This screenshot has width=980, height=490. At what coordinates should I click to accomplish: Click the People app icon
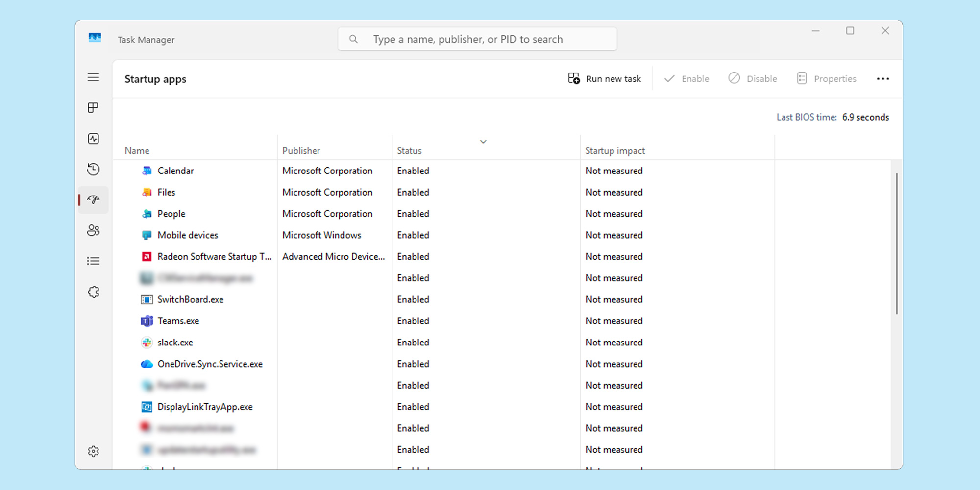tap(147, 214)
